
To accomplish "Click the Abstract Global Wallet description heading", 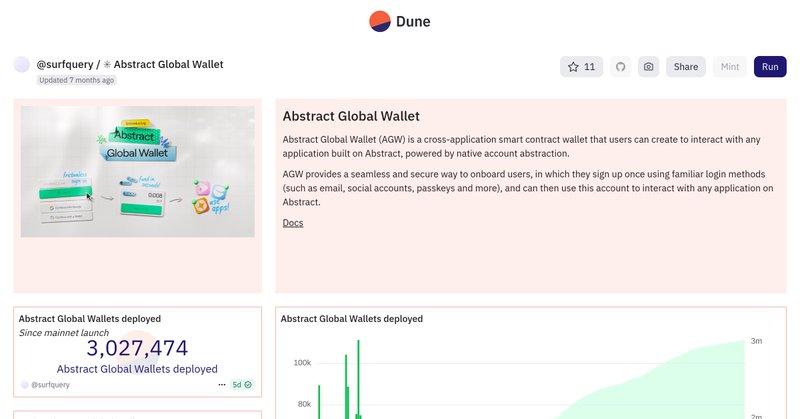I will [351, 116].
